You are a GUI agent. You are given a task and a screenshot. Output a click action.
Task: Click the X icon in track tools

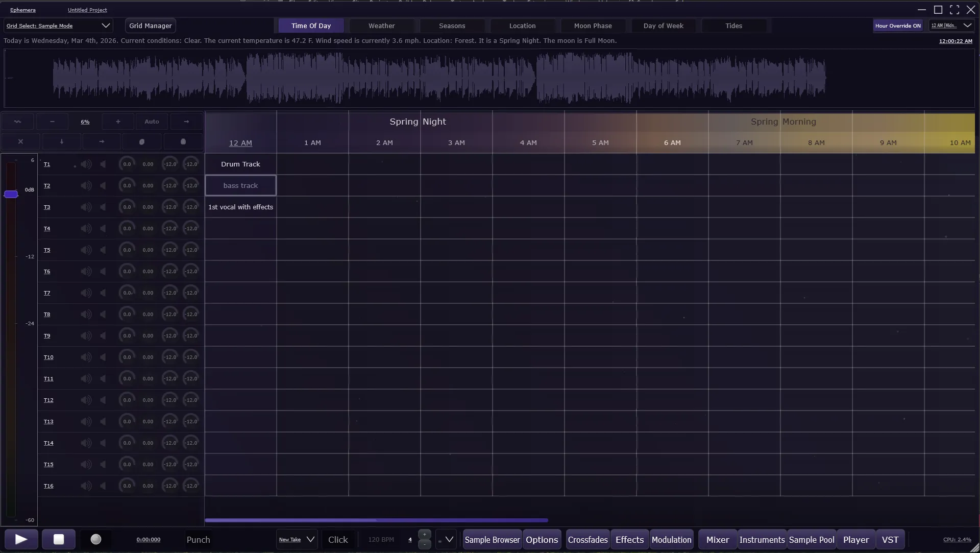pyautogui.click(x=20, y=141)
